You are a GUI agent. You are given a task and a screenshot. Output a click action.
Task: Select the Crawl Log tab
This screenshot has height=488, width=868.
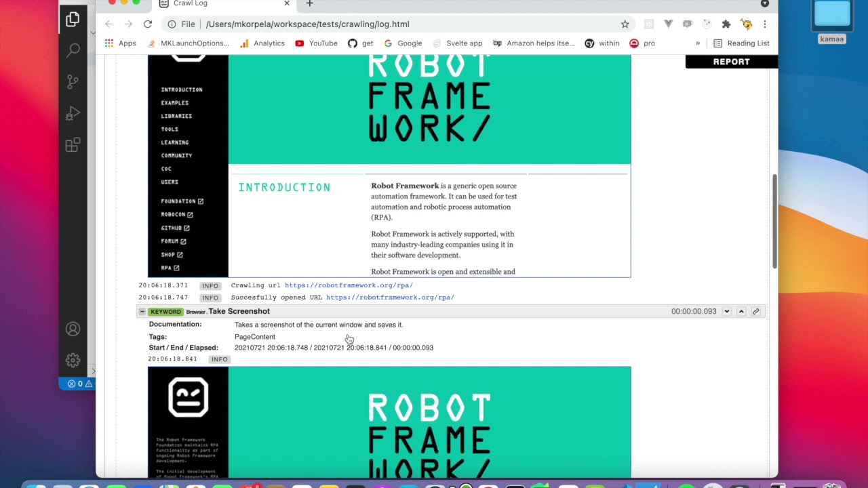(x=224, y=3)
